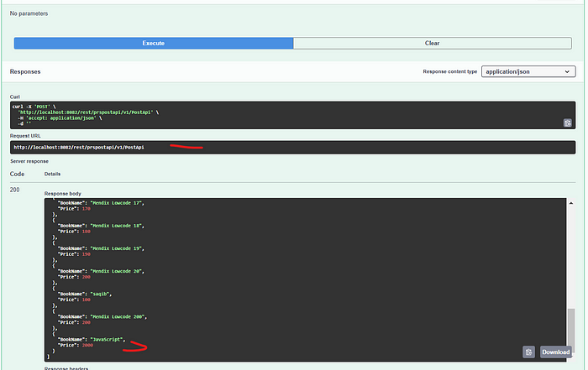Screen dimensions: 588x370
Task: Click the Response body label
Action: point(63,193)
